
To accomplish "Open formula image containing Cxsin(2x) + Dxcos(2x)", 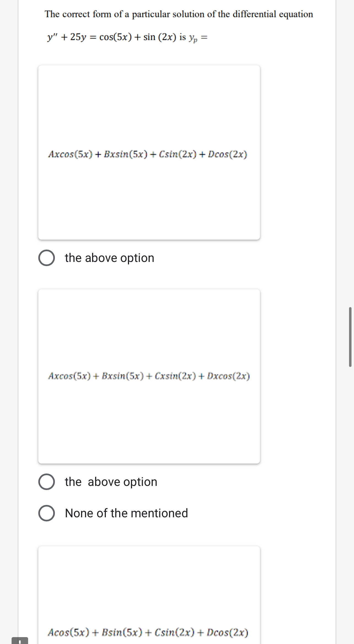I will pos(149,376).
